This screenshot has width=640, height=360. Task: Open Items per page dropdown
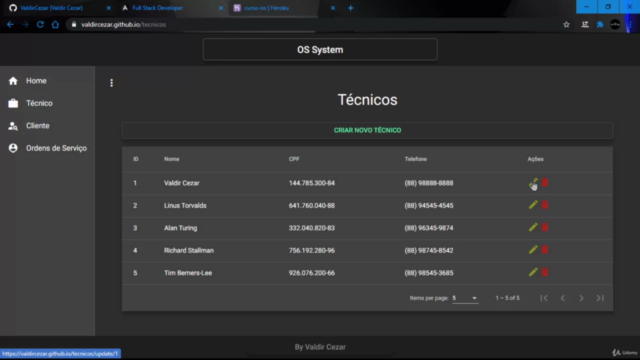tap(464, 298)
